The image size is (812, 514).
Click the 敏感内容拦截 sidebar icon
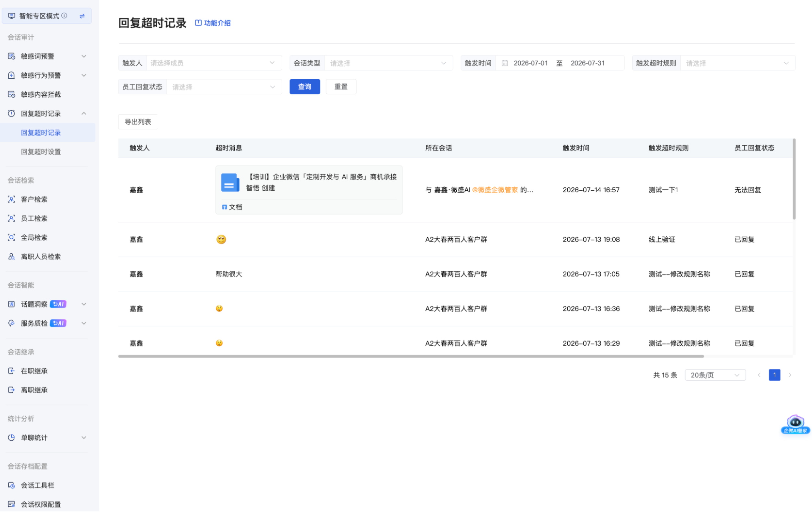point(11,94)
